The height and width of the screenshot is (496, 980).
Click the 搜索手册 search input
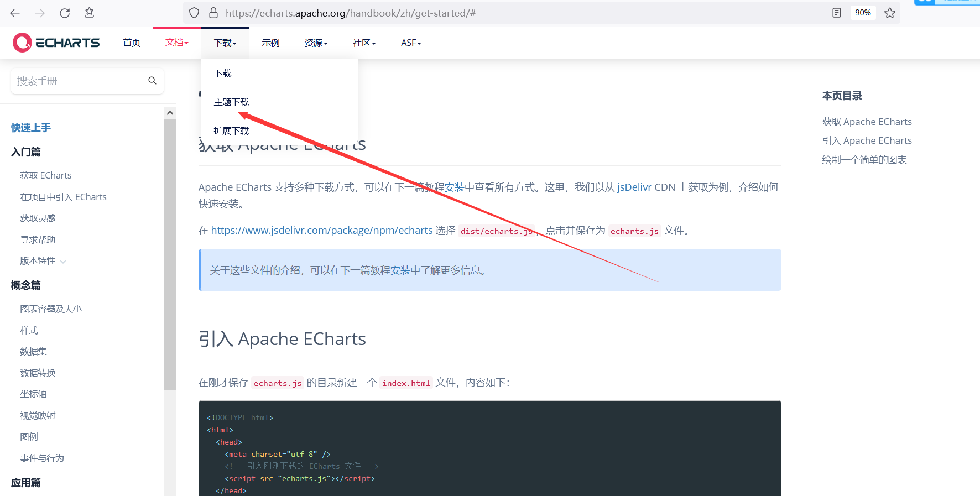[x=87, y=81]
